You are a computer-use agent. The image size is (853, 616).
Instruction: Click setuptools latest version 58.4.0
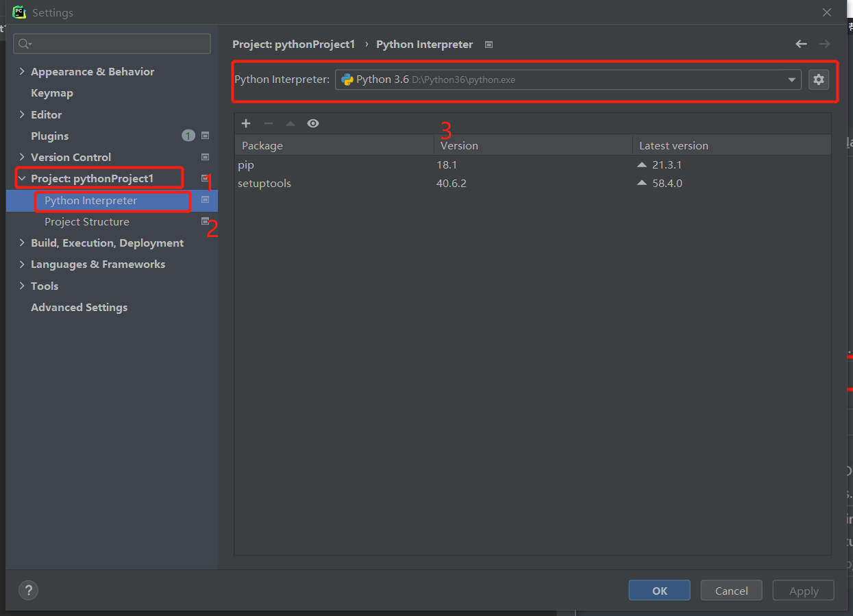click(x=667, y=184)
